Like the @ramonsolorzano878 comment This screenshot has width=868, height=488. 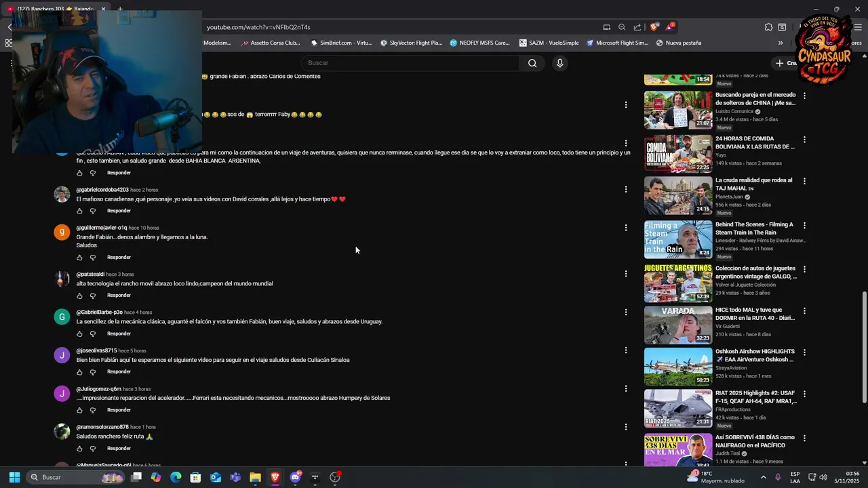click(79, 449)
